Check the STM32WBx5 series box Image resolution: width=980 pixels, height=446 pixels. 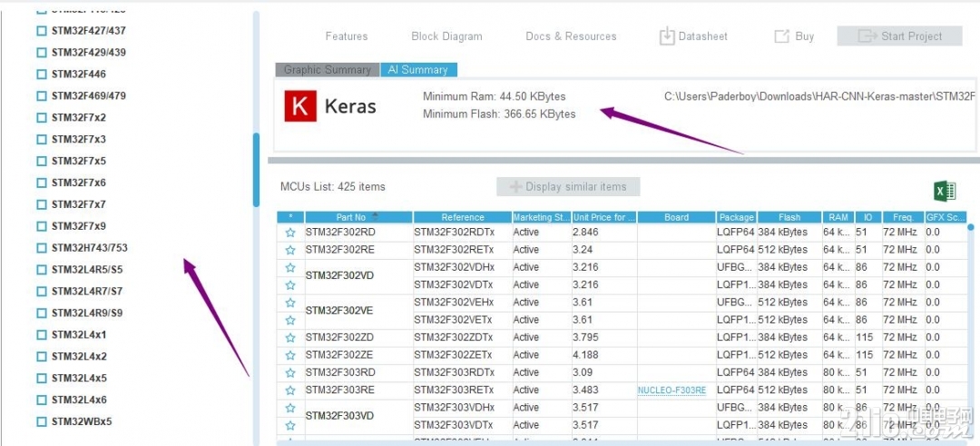point(41,421)
